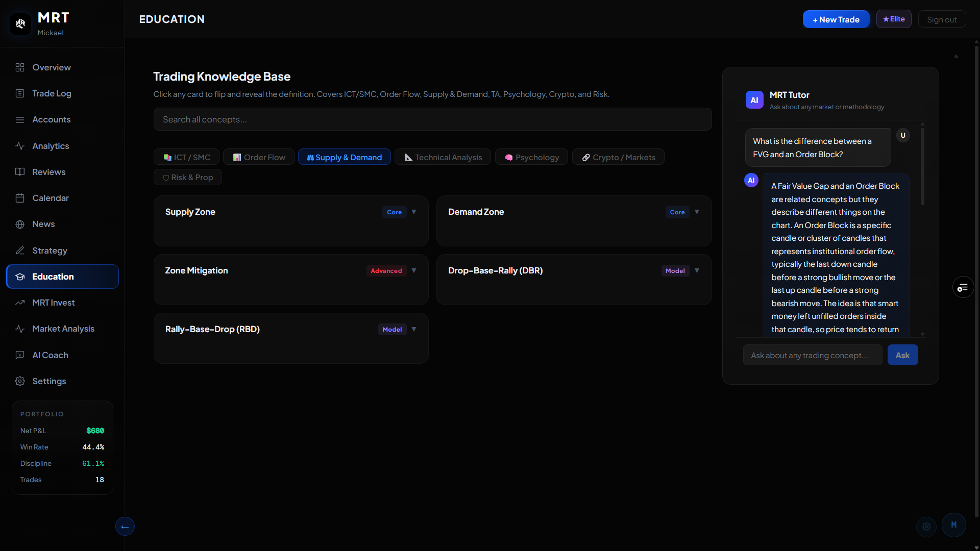The image size is (980, 551).
Task: Click the round M avatar button
Action: (x=954, y=525)
